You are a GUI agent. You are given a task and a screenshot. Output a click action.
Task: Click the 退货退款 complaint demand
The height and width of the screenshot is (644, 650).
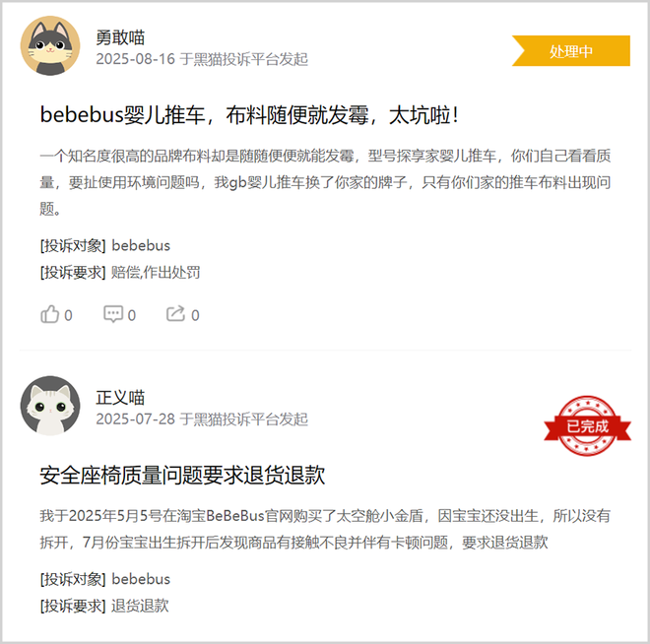click(x=140, y=606)
